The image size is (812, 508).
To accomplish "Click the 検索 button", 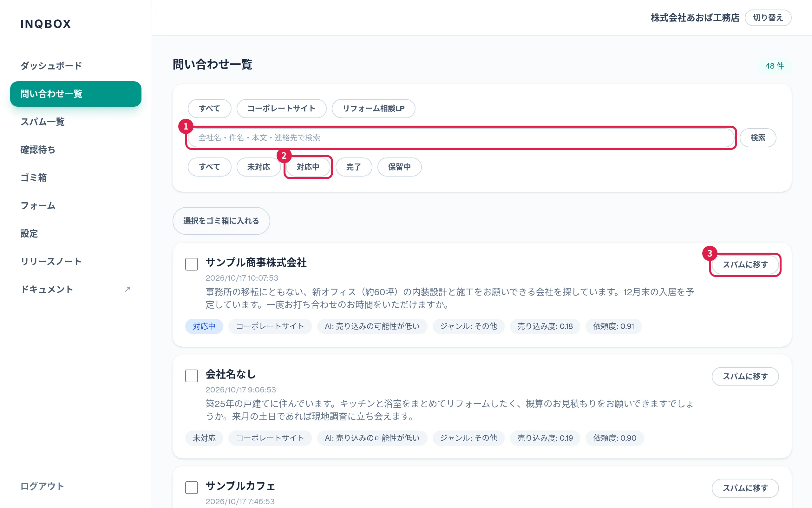I will 758,138.
